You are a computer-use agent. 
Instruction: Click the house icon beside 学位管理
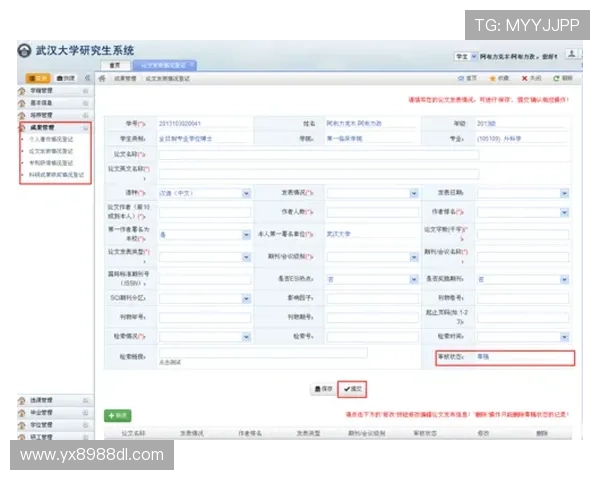pos(22,425)
